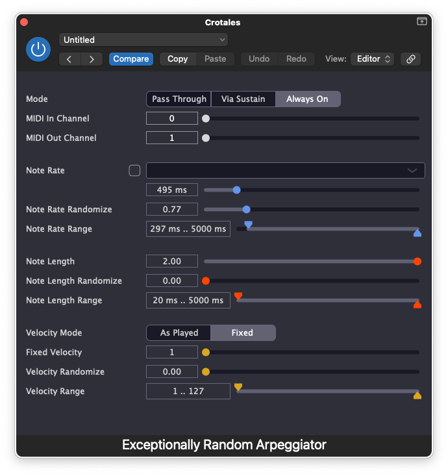Click Note Rate Range upper blue handle
Image resolution: width=448 pixels, height=476 pixels.
coord(417,233)
